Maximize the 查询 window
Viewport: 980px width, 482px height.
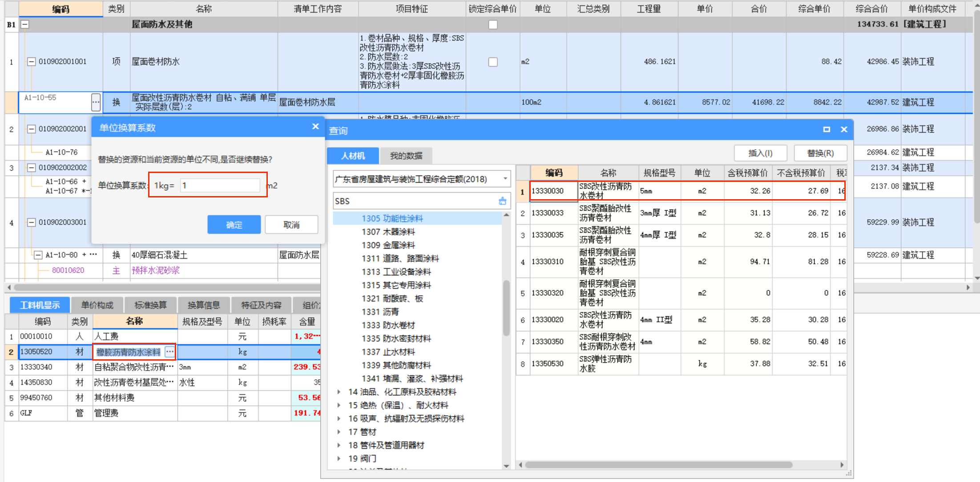827,129
